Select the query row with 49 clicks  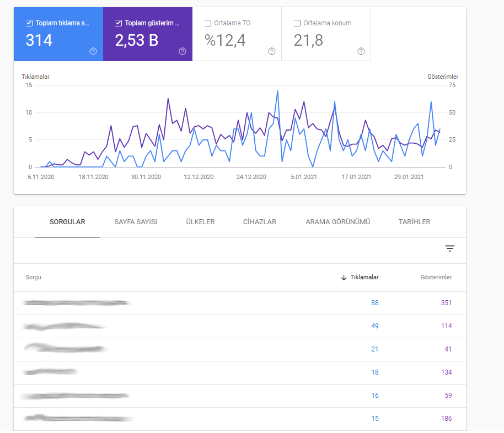point(240,326)
